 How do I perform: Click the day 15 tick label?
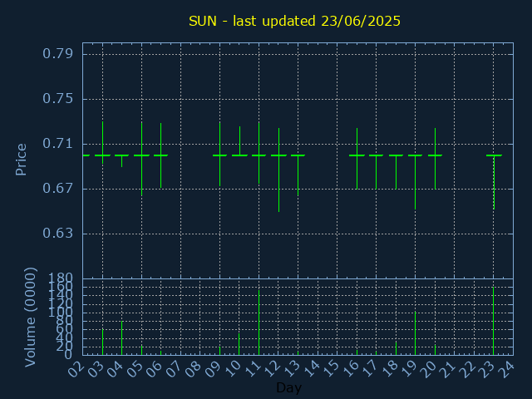point(331,369)
